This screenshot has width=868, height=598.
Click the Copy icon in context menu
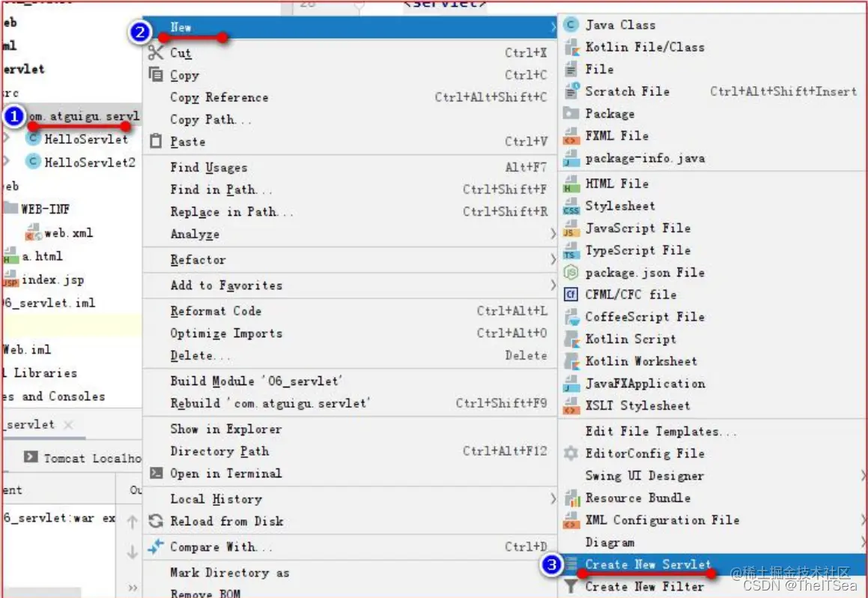pyautogui.click(x=156, y=74)
